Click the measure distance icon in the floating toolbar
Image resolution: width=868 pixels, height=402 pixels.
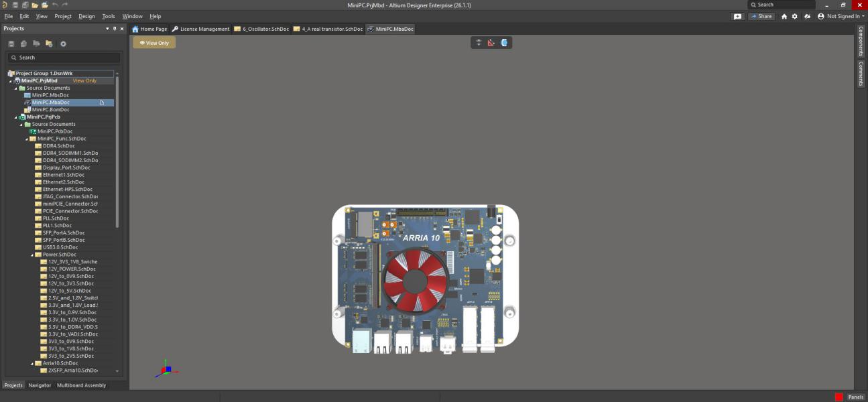pyautogui.click(x=491, y=42)
